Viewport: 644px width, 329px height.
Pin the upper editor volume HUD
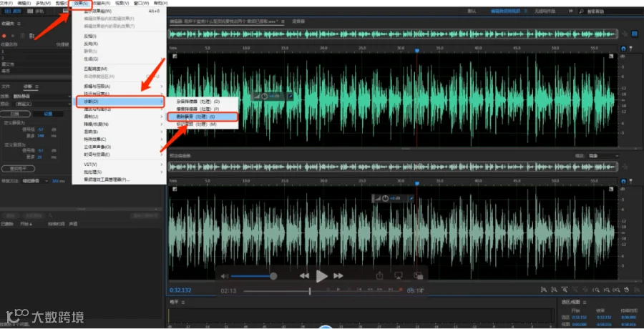click(290, 96)
